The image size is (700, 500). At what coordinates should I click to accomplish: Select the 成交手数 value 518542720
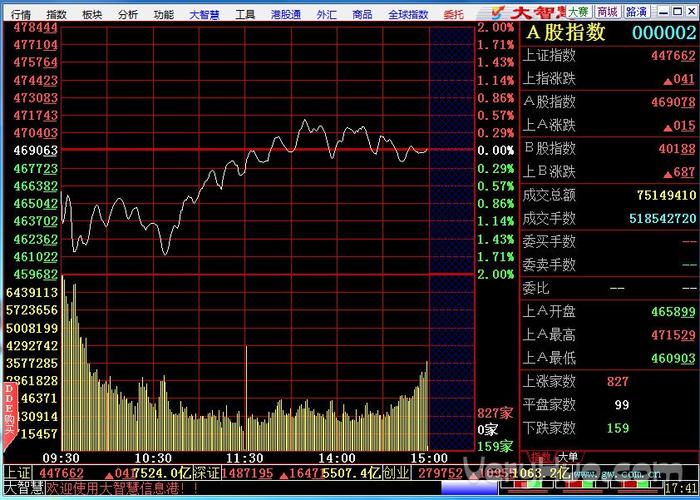click(663, 218)
